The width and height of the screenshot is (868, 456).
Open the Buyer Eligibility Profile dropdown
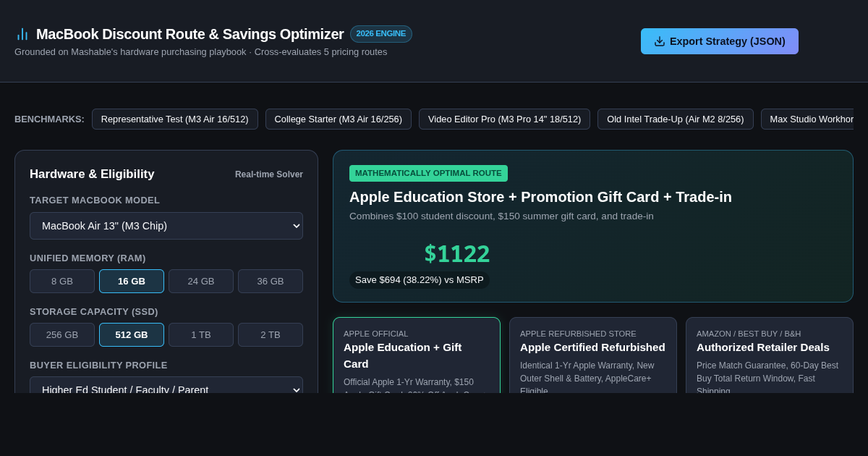click(166, 385)
